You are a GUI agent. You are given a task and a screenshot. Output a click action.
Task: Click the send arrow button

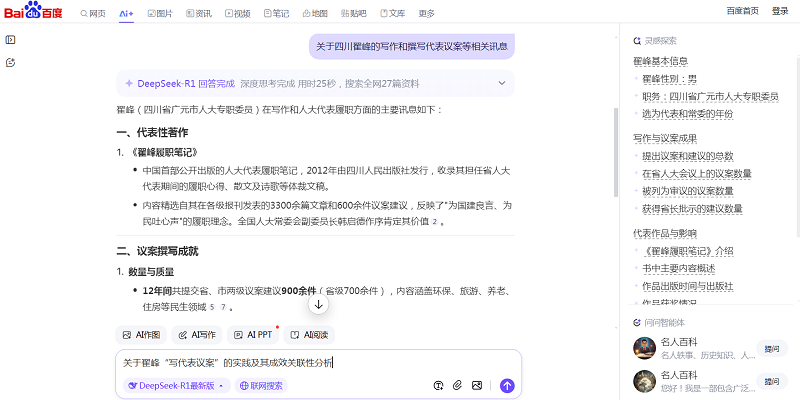coord(507,386)
